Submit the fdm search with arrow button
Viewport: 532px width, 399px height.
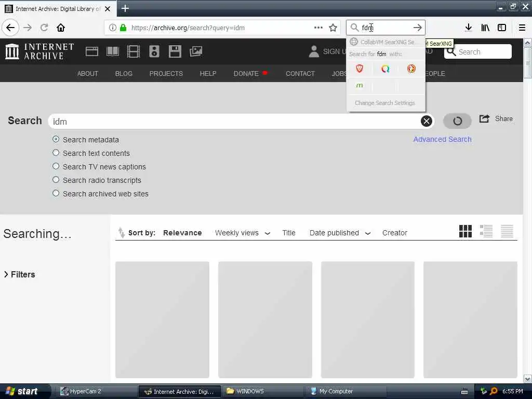(418, 28)
